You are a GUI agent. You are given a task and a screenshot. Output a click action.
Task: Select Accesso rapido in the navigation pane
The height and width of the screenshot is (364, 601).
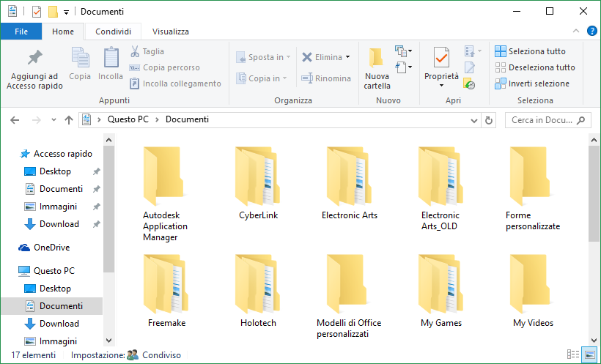coord(56,154)
